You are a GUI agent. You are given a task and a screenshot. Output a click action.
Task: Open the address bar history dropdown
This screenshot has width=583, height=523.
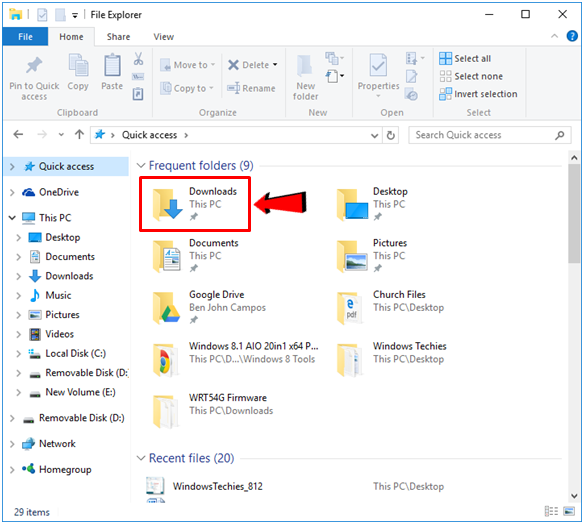click(x=374, y=135)
